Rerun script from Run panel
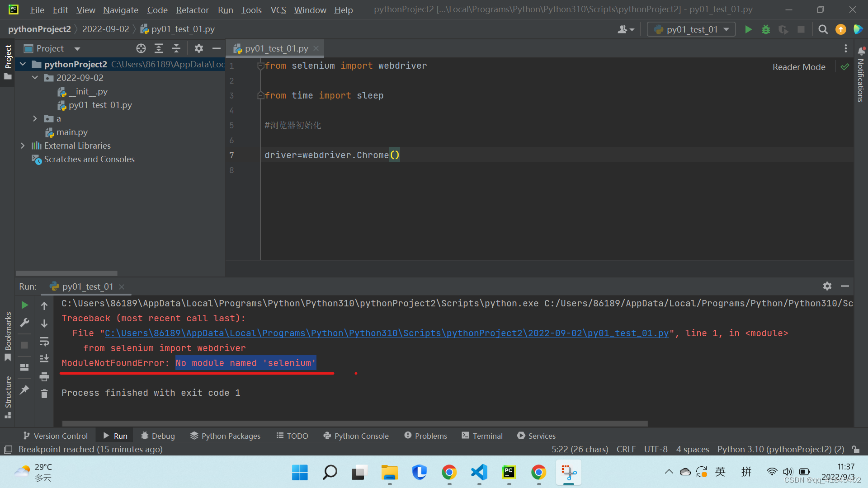 25,305
